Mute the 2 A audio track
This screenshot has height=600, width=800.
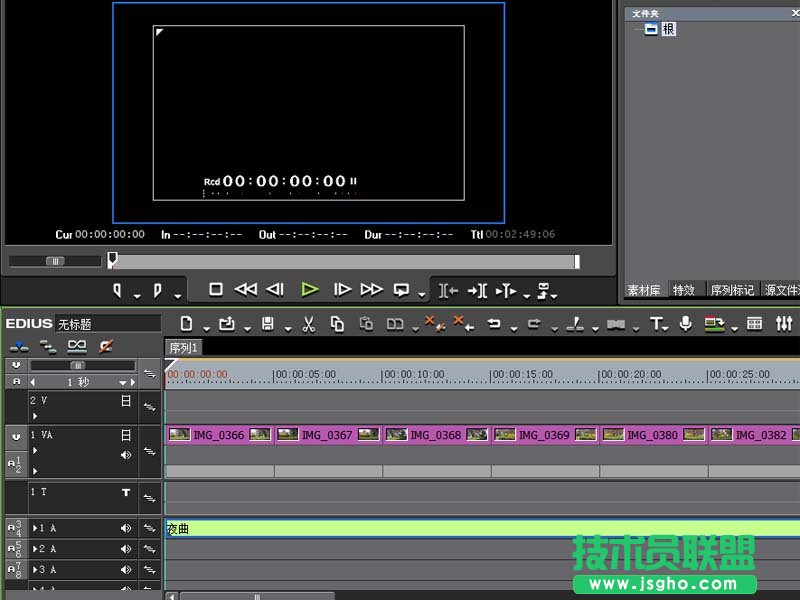pos(126,549)
